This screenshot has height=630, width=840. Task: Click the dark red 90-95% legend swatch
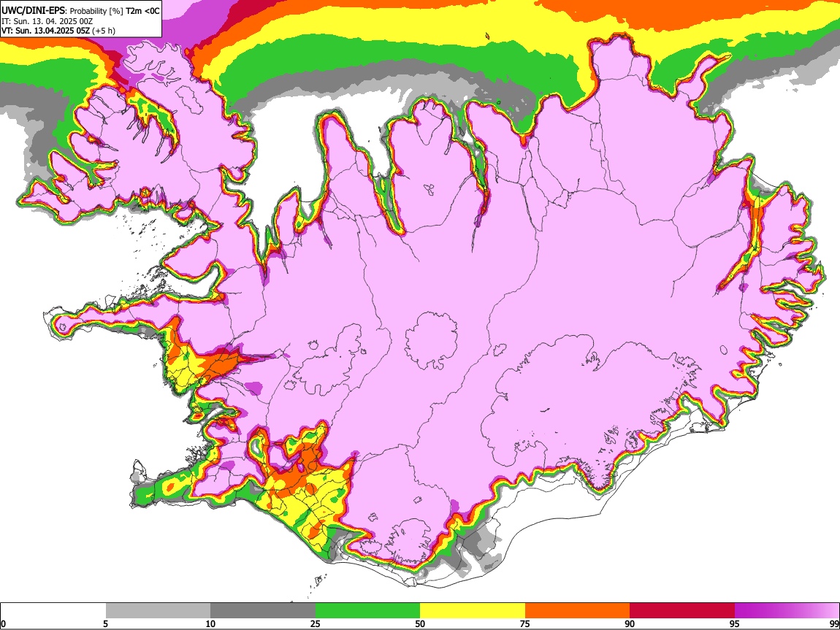[x=682, y=611]
